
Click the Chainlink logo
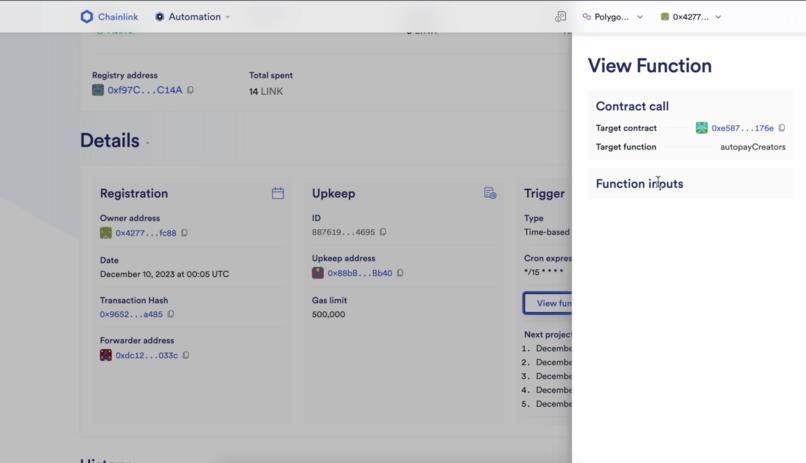tap(109, 16)
